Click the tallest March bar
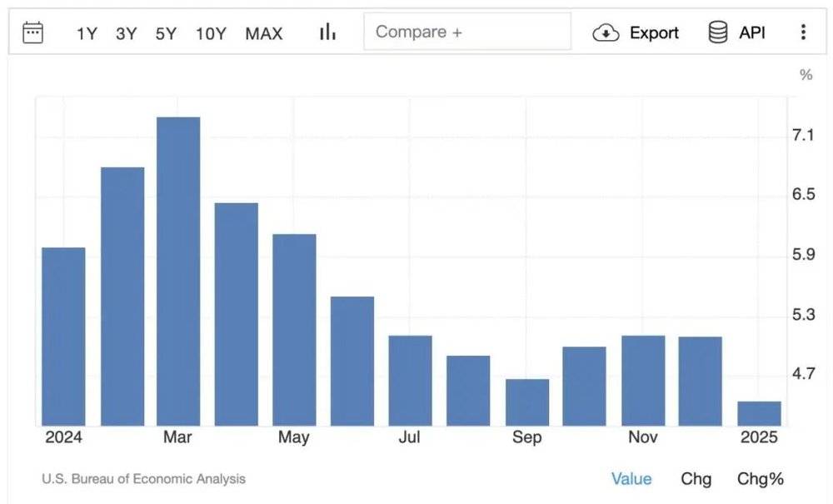The width and height of the screenshot is (833, 504). [178, 272]
